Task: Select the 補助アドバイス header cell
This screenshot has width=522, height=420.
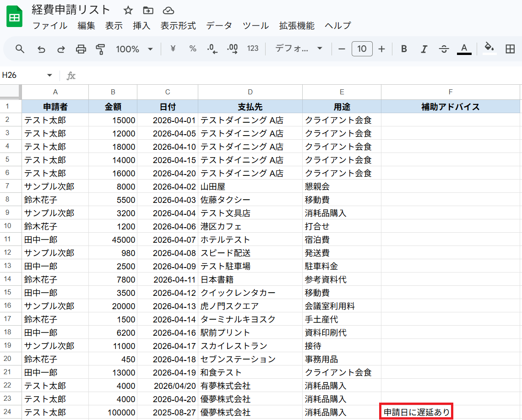Action: (451, 107)
